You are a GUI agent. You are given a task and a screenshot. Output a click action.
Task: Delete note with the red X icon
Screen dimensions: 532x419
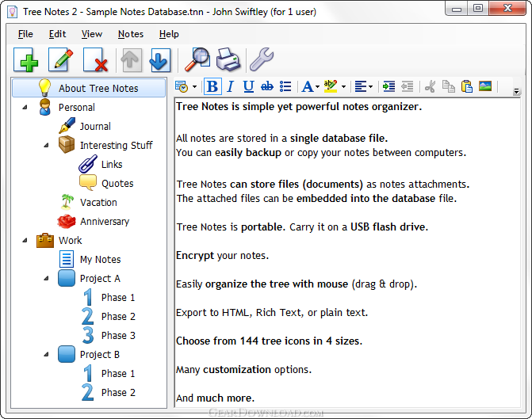tap(96, 60)
